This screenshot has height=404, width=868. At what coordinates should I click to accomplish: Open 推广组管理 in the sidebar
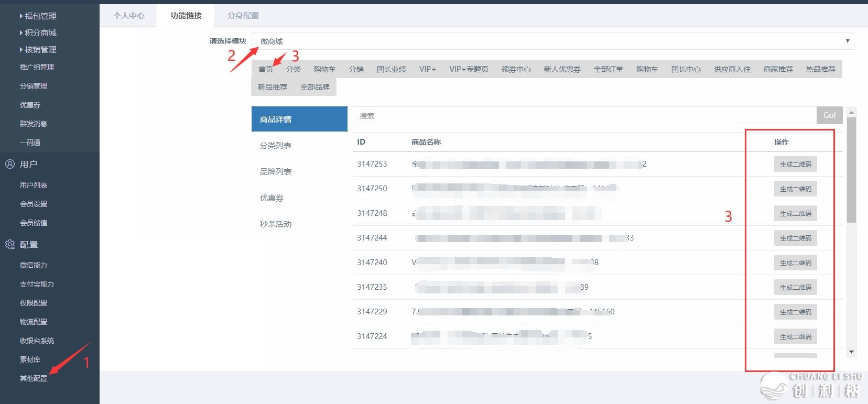pos(37,67)
